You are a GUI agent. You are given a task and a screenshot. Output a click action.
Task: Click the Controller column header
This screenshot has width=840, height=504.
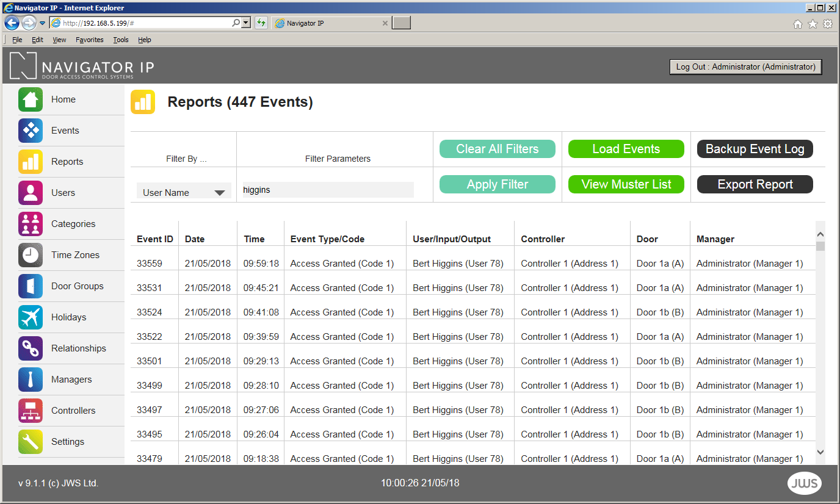click(543, 239)
